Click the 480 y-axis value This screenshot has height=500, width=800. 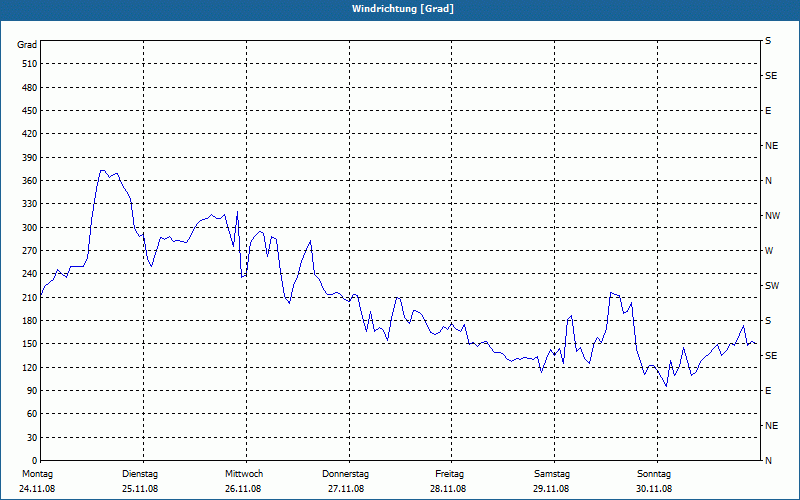30,88
